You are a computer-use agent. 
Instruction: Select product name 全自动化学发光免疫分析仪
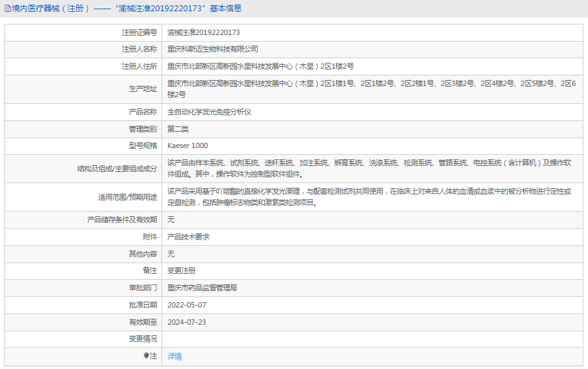(x=209, y=112)
